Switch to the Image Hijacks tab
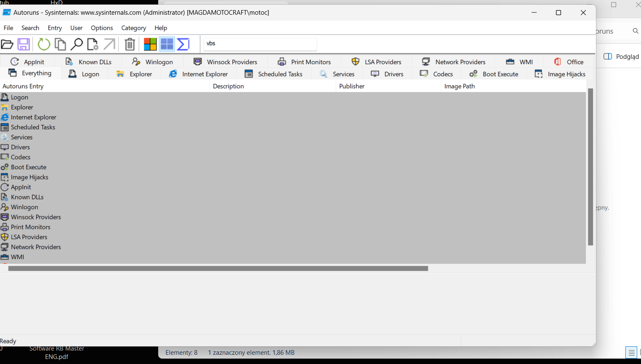The image size is (641, 364). (x=560, y=74)
